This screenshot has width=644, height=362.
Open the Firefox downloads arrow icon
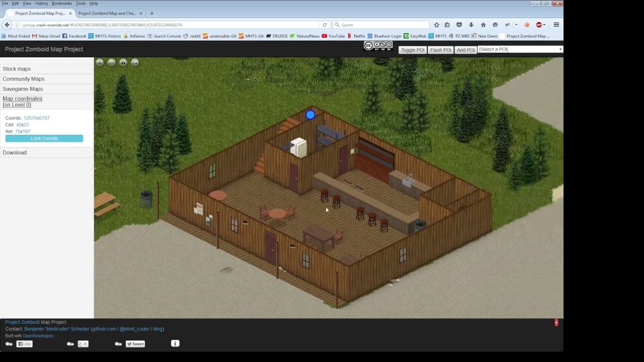[471, 25]
